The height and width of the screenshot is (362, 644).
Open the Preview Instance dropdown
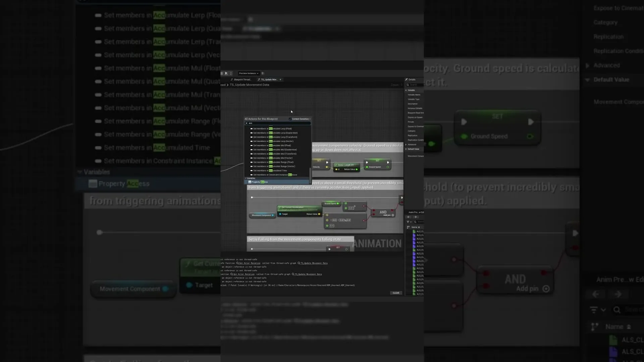[248, 73]
